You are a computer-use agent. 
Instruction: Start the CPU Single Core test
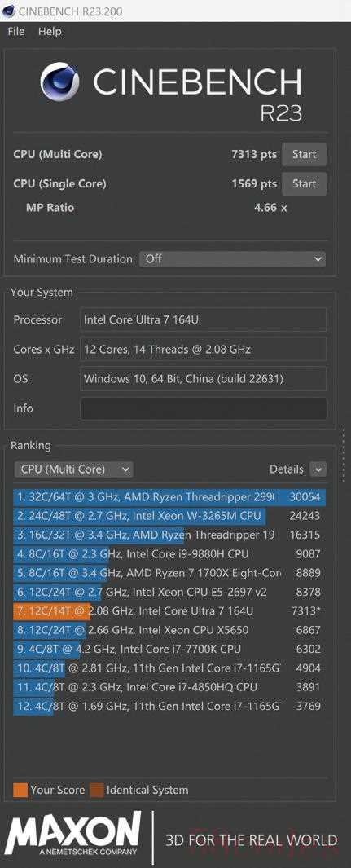pos(304,183)
